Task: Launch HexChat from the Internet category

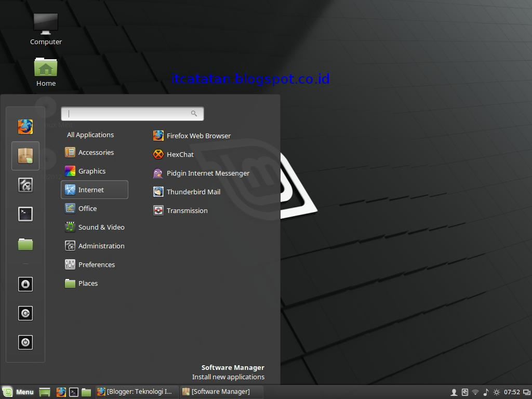Action: (180, 154)
